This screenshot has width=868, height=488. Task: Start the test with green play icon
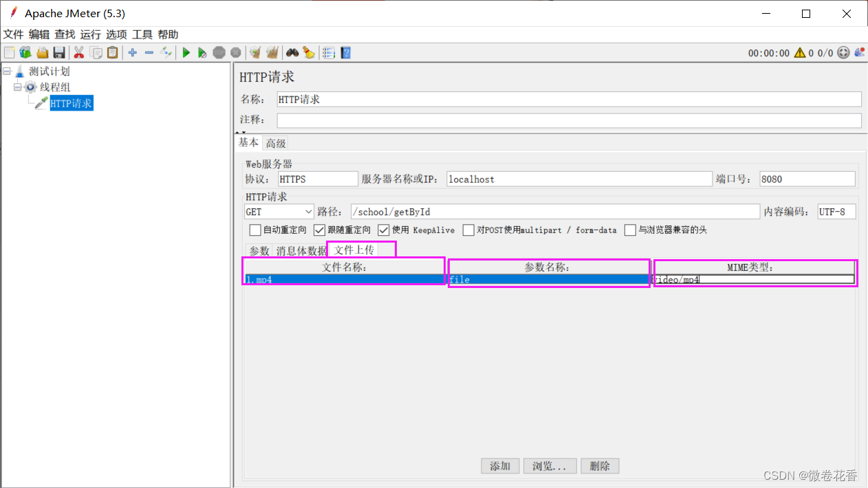point(186,52)
